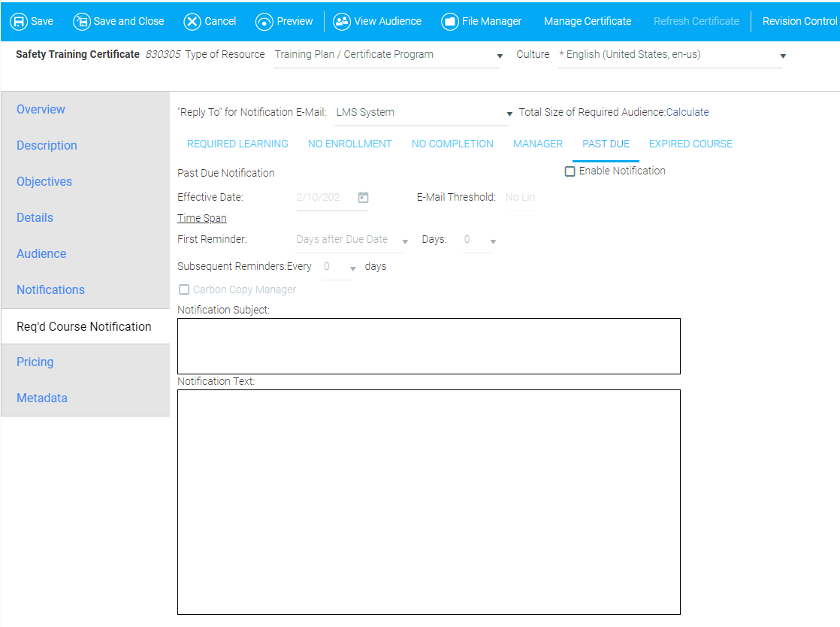Switch to the Expired Course tab
The width and height of the screenshot is (840, 627).
690,144
